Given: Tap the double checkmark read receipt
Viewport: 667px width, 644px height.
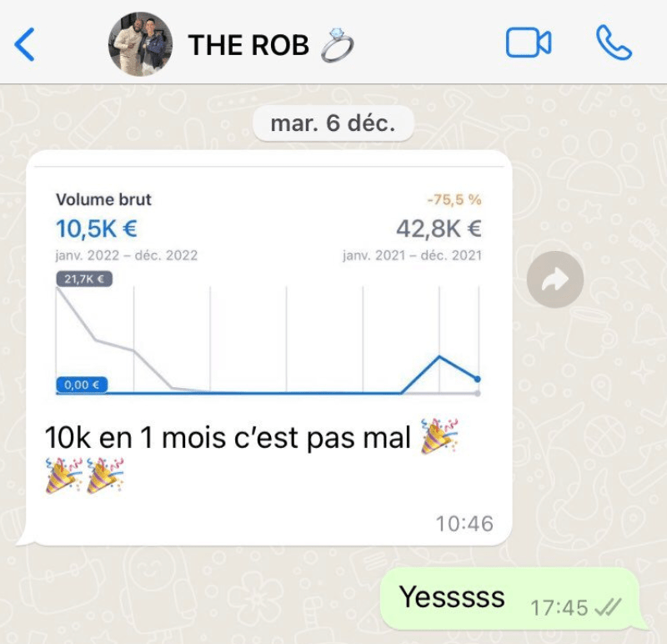Looking at the screenshot, I should click(x=608, y=607).
